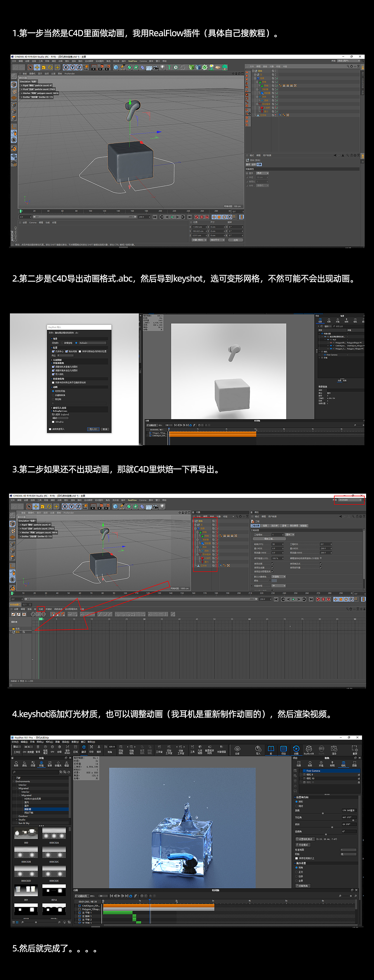Image resolution: width=374 pixels, height=980 pixels.
Task: Add Cube primitive in first Cinema 4D toolbar
Action: pyautogui.click(x=116, y=67)
